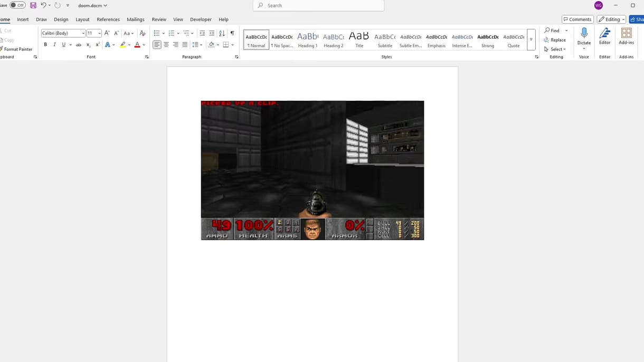Open the Insert tab

tap(23, 20)
